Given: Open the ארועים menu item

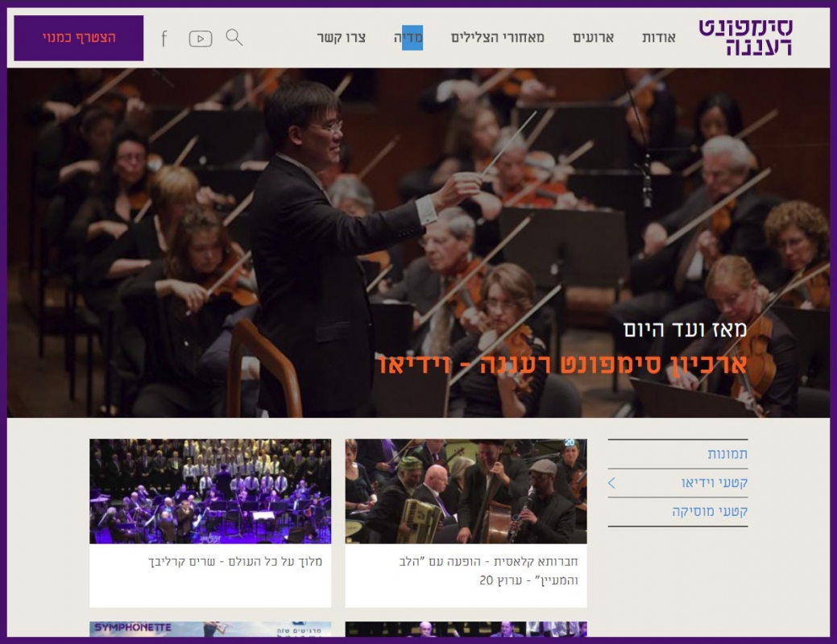Looking at the screenshot, I should (593, 38).
